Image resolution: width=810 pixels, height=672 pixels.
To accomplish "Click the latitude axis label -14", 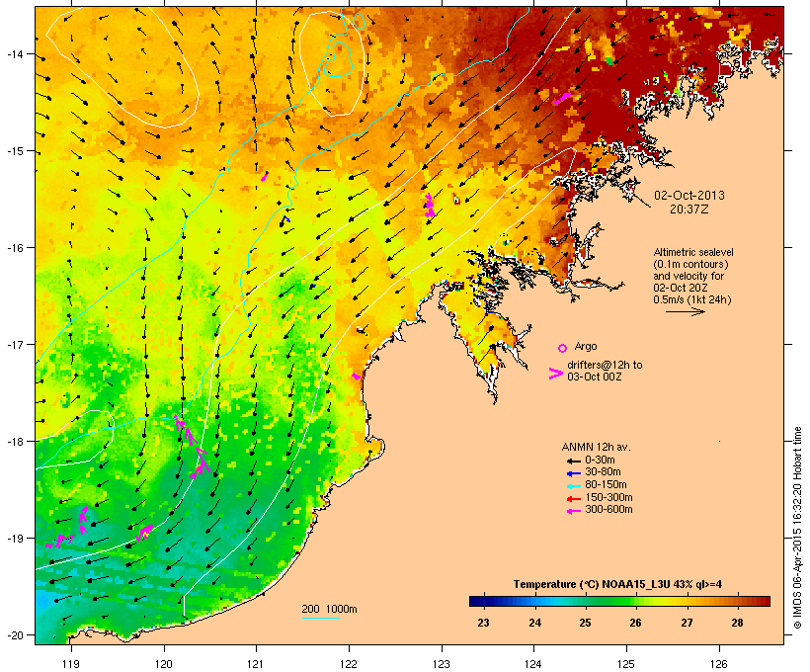I will 14,54.
